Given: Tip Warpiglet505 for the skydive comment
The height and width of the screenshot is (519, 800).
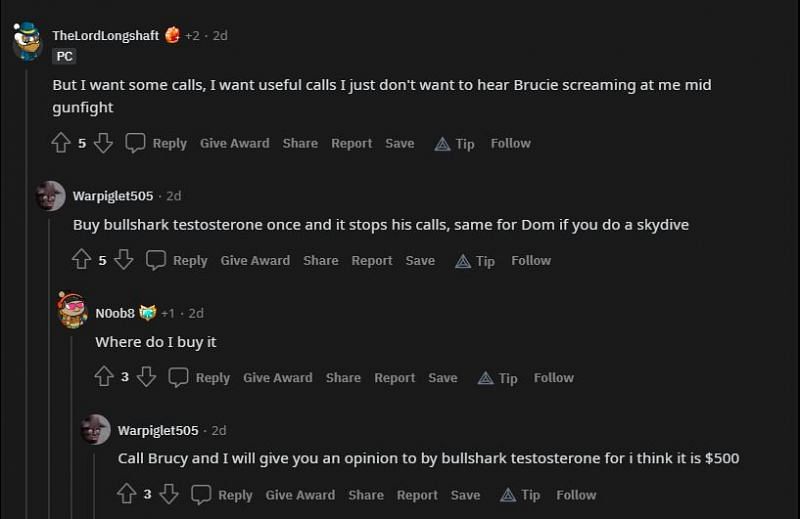Looking at the screenshot, I should click(475, 261).
